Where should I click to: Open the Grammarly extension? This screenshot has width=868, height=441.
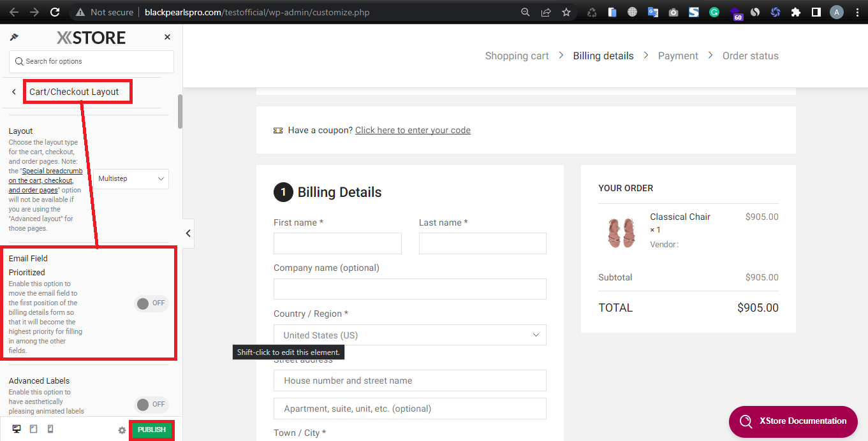pyautogui.click(x=714, y=12)
